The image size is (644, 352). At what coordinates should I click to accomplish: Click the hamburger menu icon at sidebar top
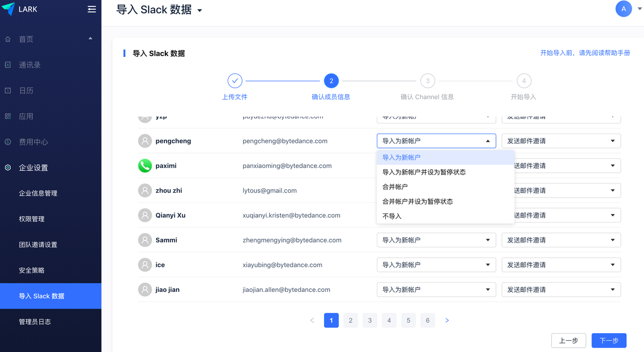click(91, 9)
